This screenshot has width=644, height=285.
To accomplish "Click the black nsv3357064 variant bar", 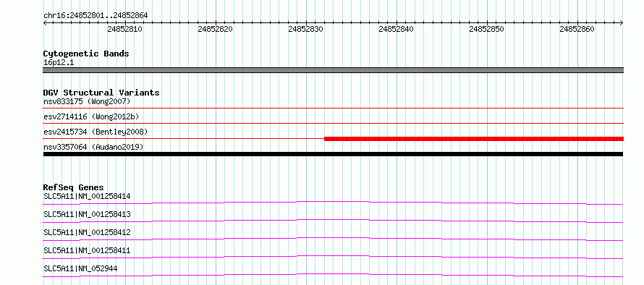I will (x=333, y=154).
